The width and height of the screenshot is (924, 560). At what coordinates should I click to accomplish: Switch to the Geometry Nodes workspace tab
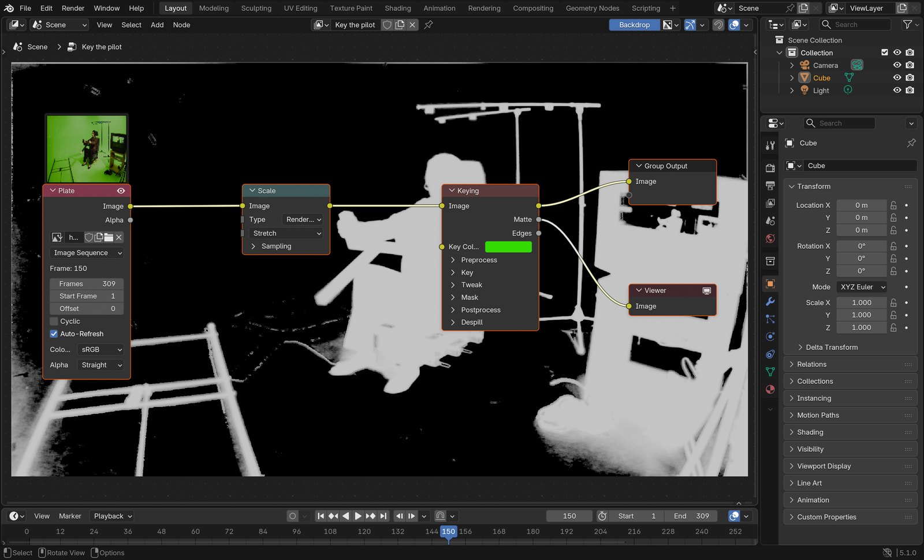[x=593, y=8]
